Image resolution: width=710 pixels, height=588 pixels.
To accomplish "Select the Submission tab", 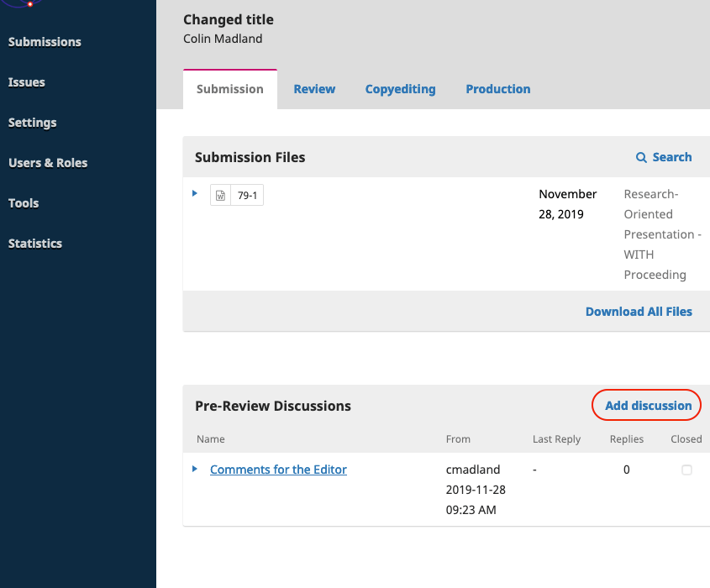I will click(229, 89).
